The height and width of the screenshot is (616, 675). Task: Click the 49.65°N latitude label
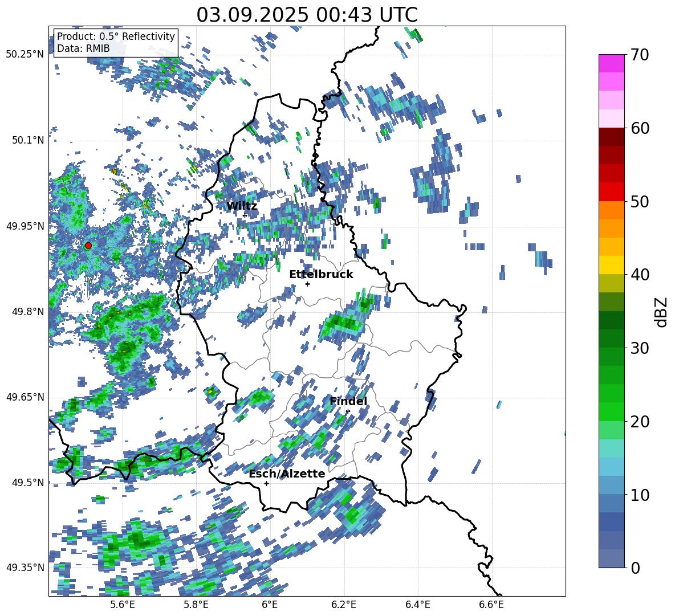[25, 397]
